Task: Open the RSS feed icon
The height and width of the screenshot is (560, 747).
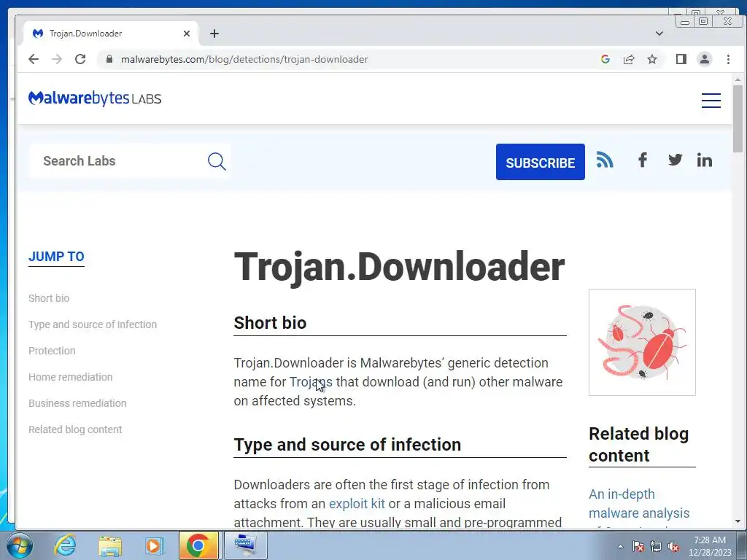Action: tap(605, 160)
